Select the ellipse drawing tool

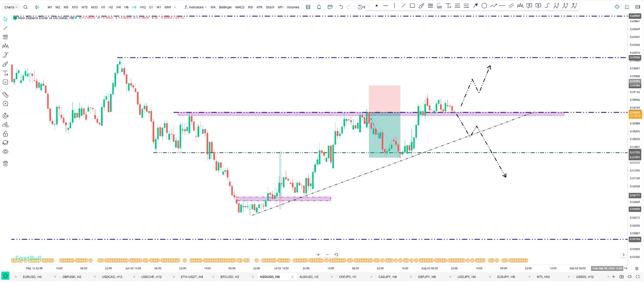[484, 6]
